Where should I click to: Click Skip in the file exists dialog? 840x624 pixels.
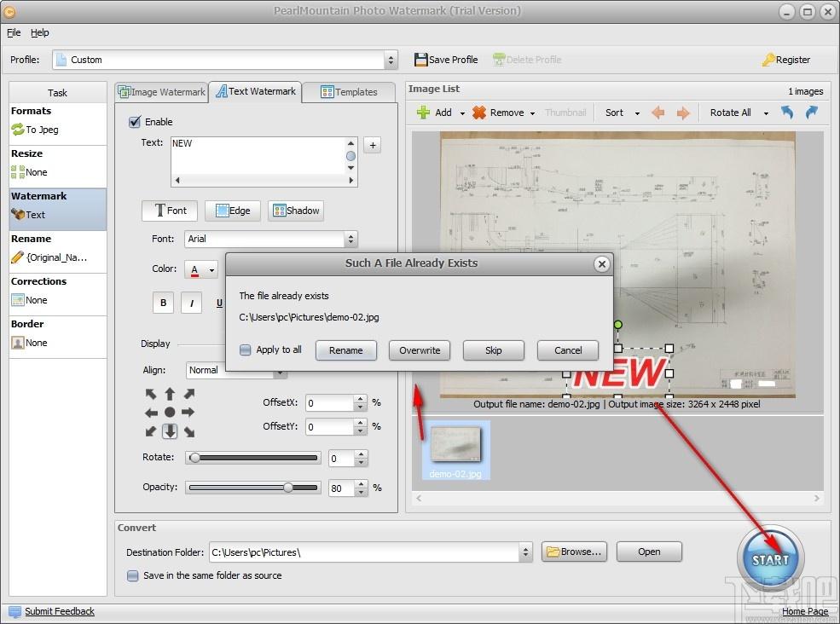point(494,350)
